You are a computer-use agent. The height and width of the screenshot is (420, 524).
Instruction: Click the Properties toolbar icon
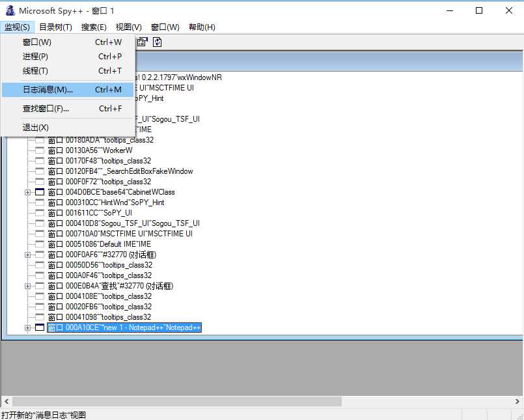(143, 42)
